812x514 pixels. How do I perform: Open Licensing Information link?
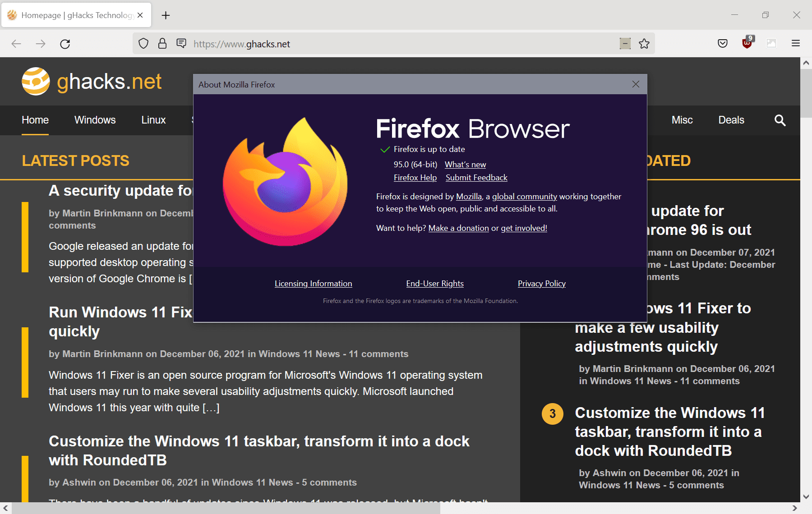click(313, 284)
